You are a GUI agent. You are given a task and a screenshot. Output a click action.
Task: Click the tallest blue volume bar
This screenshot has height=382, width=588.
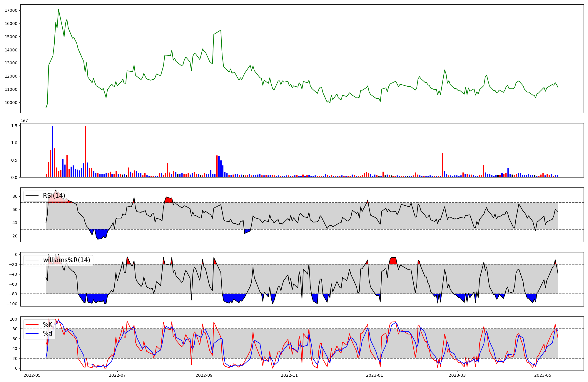[53, 151]
